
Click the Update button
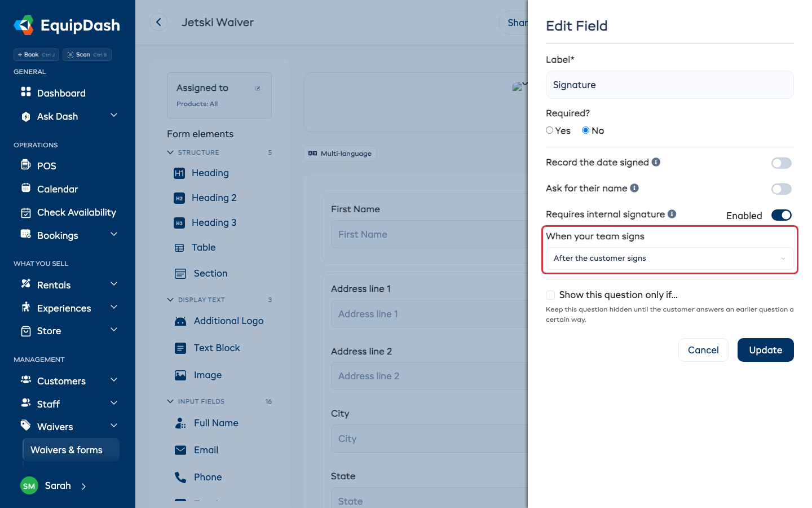point(766,350)
